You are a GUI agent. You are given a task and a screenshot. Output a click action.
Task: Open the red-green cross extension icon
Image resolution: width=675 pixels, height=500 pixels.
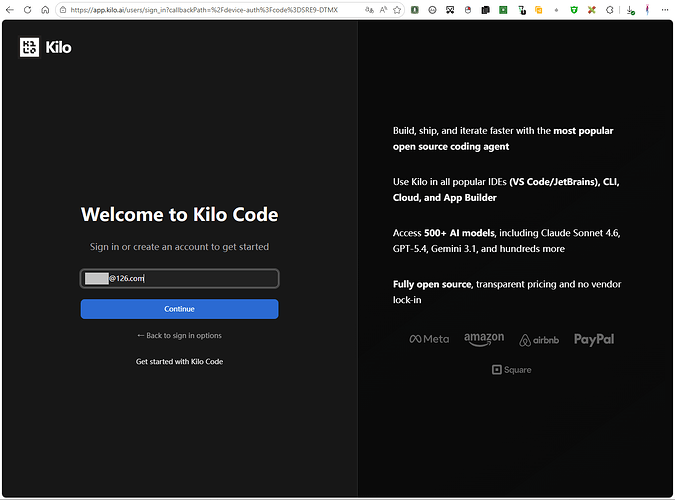tap(592, 9)
